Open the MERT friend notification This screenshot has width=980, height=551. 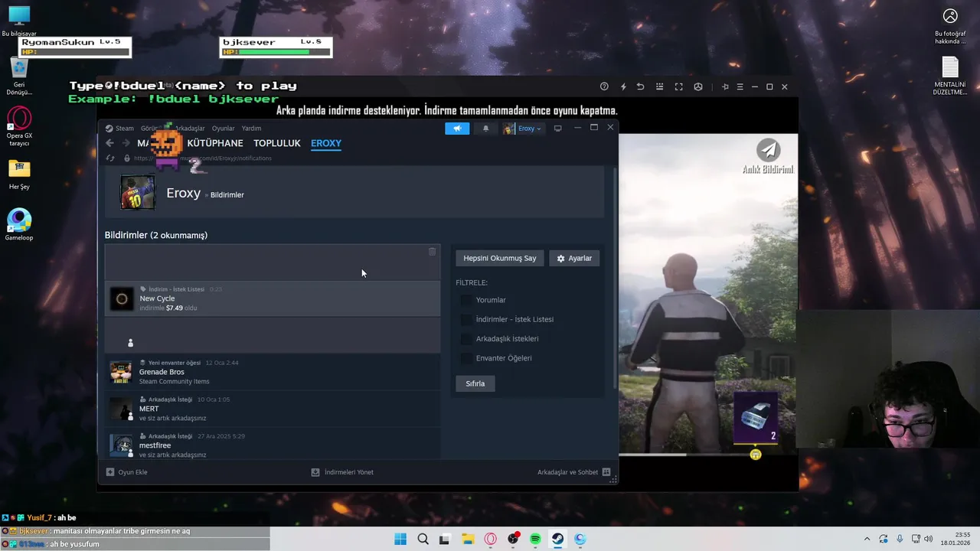pos(273,409)
